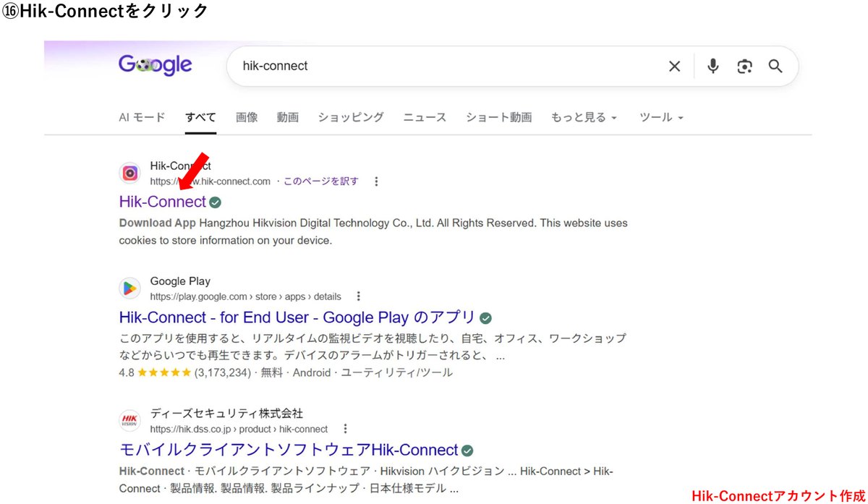Open more options for hik.dss.co.jp result
The image size is (868, 504).
point(346,429)
